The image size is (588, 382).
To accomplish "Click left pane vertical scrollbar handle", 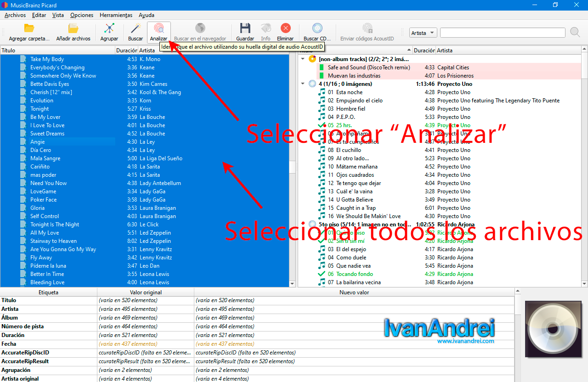I will 293,167.
